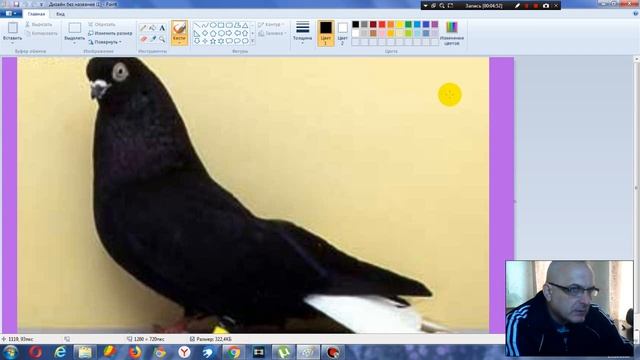Open the Outline (Контур) dropdown
The width and height of the screenshot is (640, 360).
(271, 24)
